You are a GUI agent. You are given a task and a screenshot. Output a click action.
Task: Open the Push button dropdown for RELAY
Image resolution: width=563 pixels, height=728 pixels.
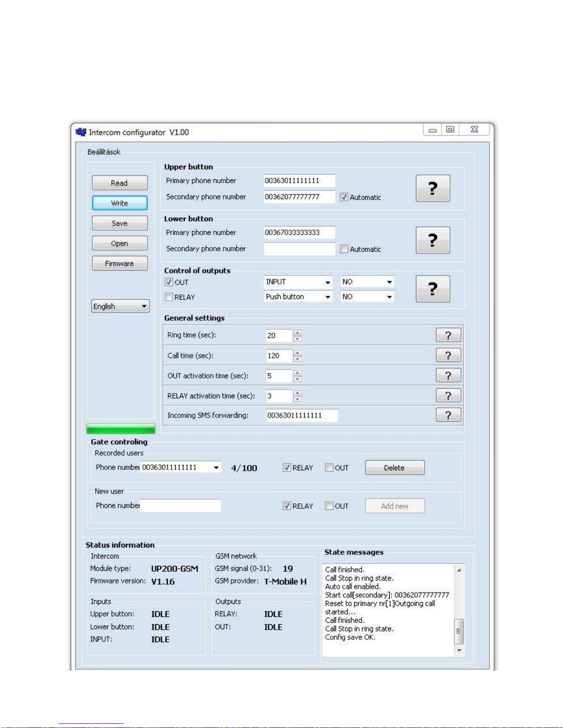point(298,297)
